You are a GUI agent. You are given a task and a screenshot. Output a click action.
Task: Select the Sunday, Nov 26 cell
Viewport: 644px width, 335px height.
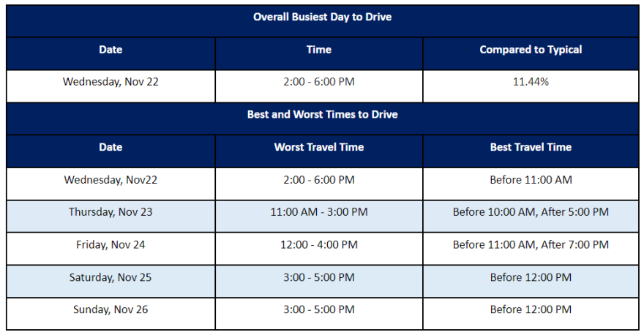111,309
